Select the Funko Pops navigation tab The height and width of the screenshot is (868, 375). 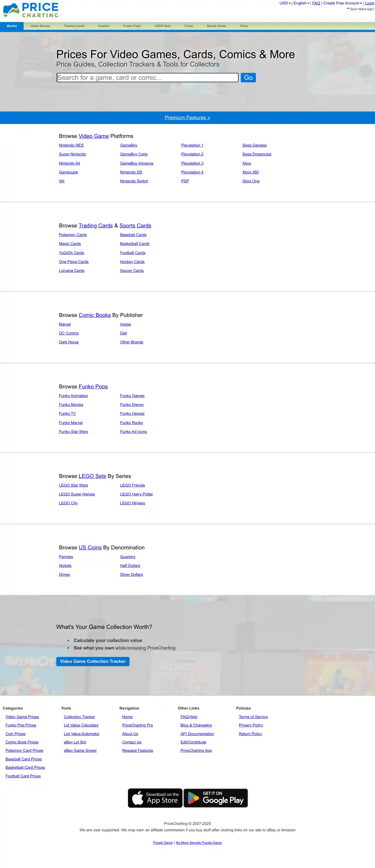pyautogui.click(x=132, y=26)
